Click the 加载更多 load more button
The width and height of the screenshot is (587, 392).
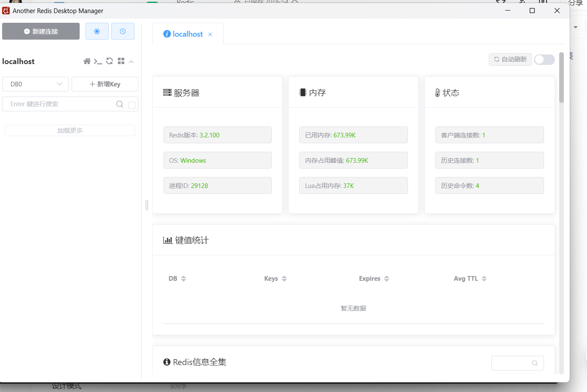point(70,130)
